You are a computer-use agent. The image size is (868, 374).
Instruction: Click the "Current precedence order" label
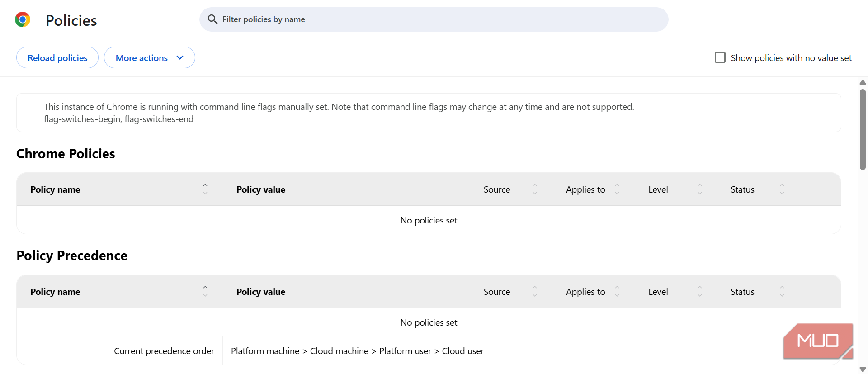coord(164,351)
